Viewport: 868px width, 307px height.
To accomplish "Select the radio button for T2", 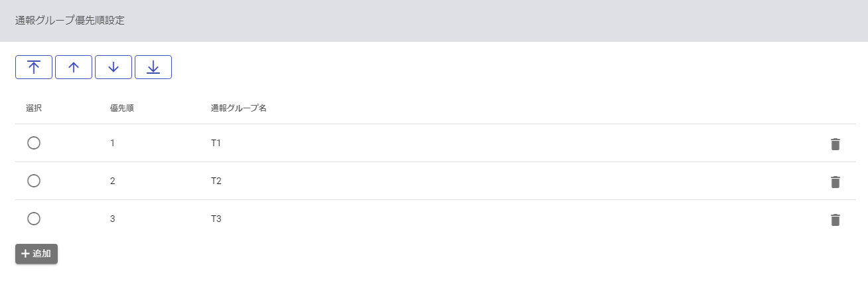I will [x=34, y=181].
